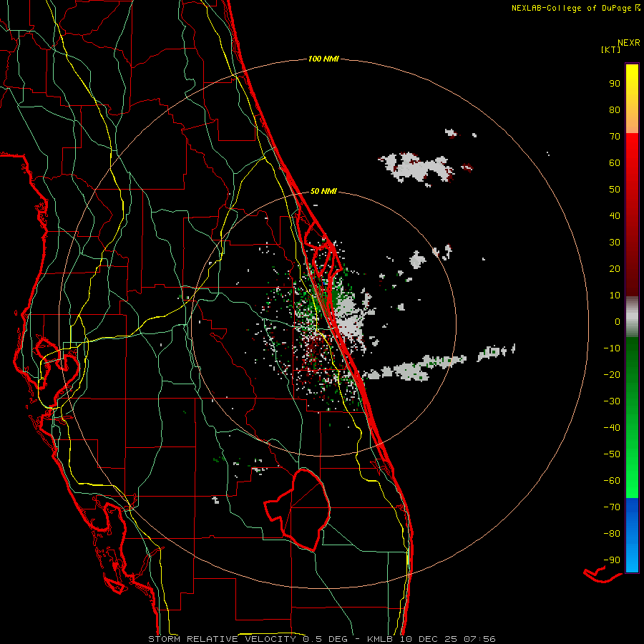The height and width of the screenshot is (644, 644).
Task: Click the -50 value on velocity scale
Action: pos(612,454)
